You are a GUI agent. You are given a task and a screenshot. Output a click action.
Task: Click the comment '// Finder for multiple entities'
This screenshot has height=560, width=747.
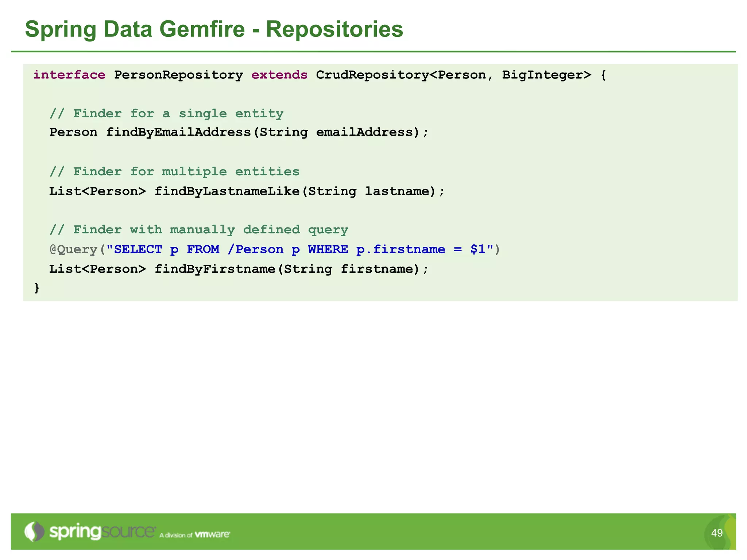(174, 172)
